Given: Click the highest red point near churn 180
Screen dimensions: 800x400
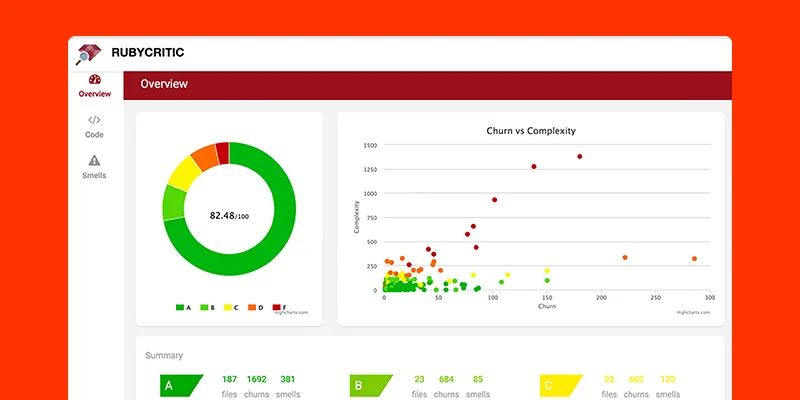Looking at the screenshot, I should point(580,157).
